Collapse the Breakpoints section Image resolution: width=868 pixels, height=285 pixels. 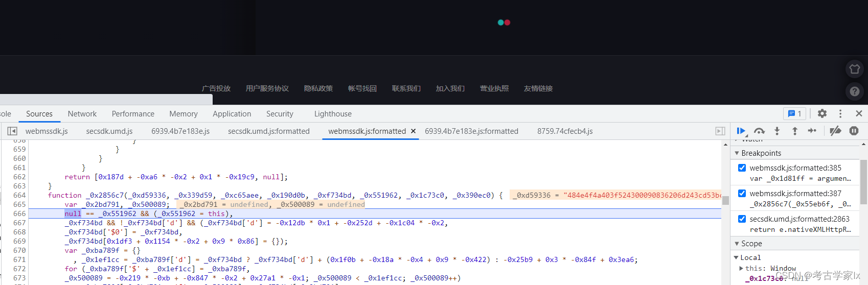pyautogui.click(x=737, y=153)
